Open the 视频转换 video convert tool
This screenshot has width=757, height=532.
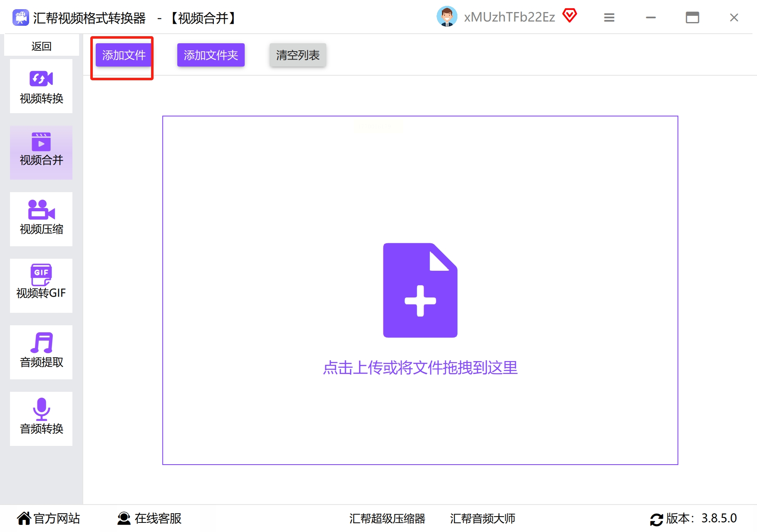click(41, 87)
